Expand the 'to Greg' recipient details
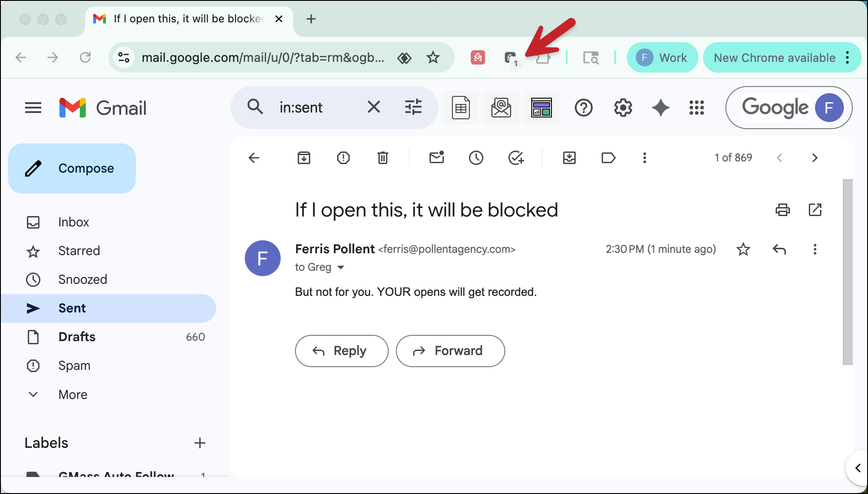The width and height of the screenshot is (868, 494). pyautogui.click(x=341, y=268)
